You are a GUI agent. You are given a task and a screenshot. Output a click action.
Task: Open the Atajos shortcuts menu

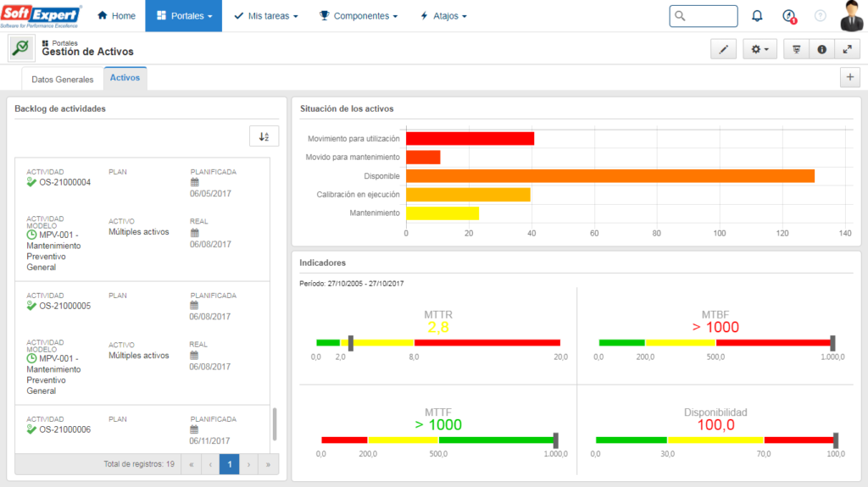point(442,15)
